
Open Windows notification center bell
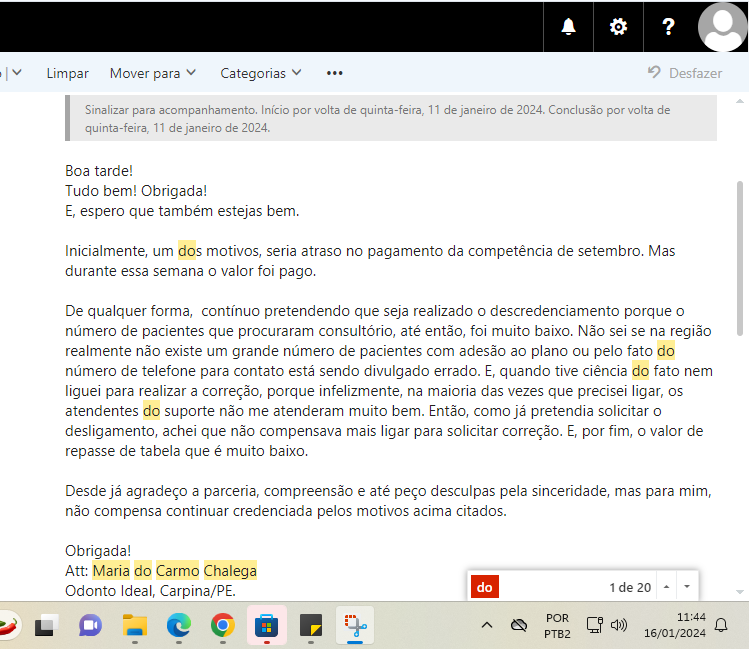721,625
